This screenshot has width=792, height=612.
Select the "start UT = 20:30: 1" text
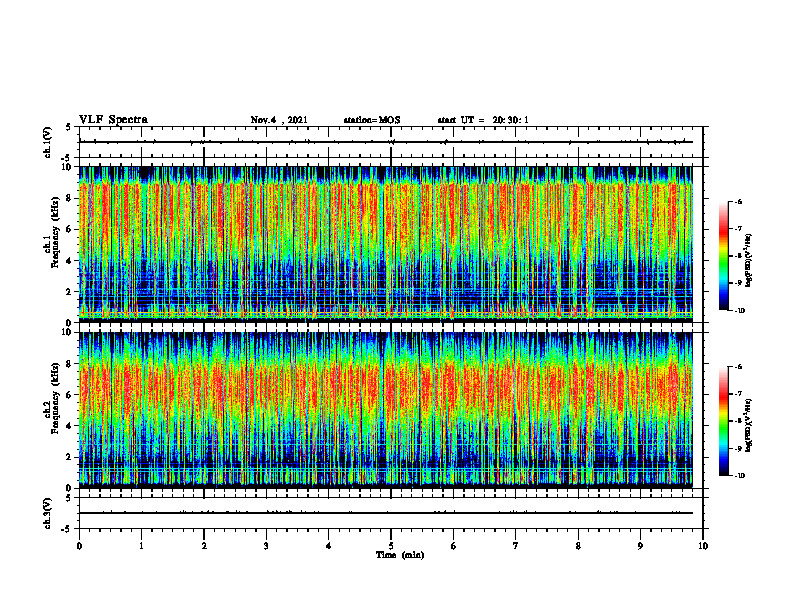tap(483, 120)
